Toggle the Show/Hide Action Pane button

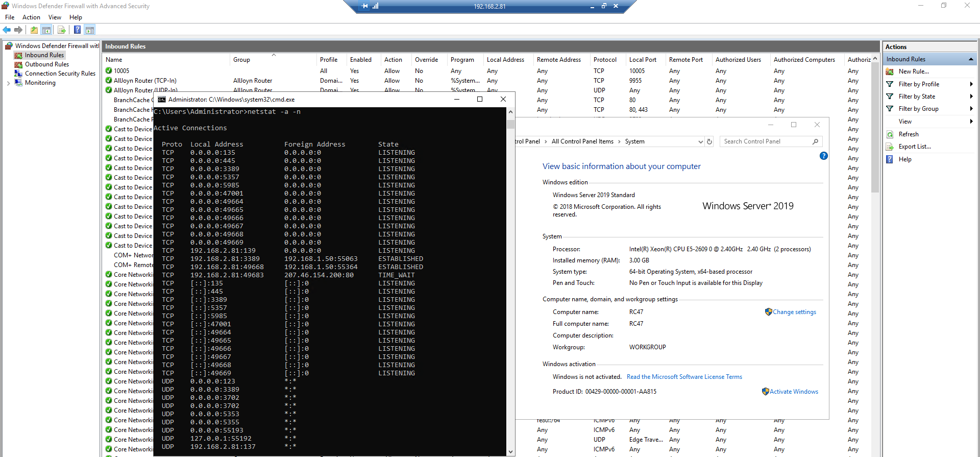90,30
